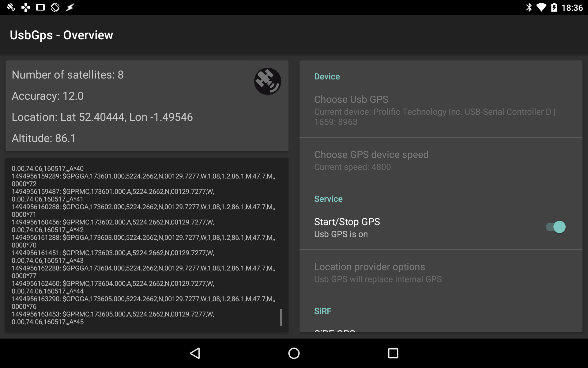Open the recent apps square button

click(x=393, y=353)
